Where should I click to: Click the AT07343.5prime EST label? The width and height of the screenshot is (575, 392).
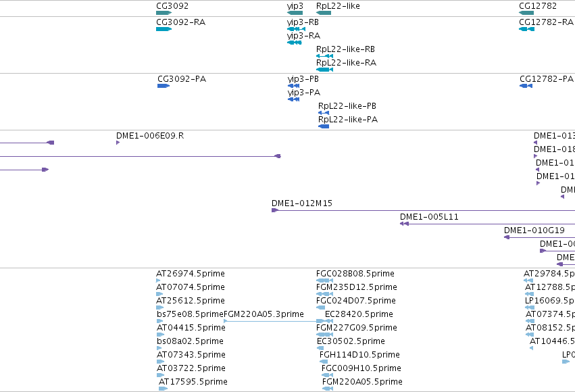coord(191,355)
